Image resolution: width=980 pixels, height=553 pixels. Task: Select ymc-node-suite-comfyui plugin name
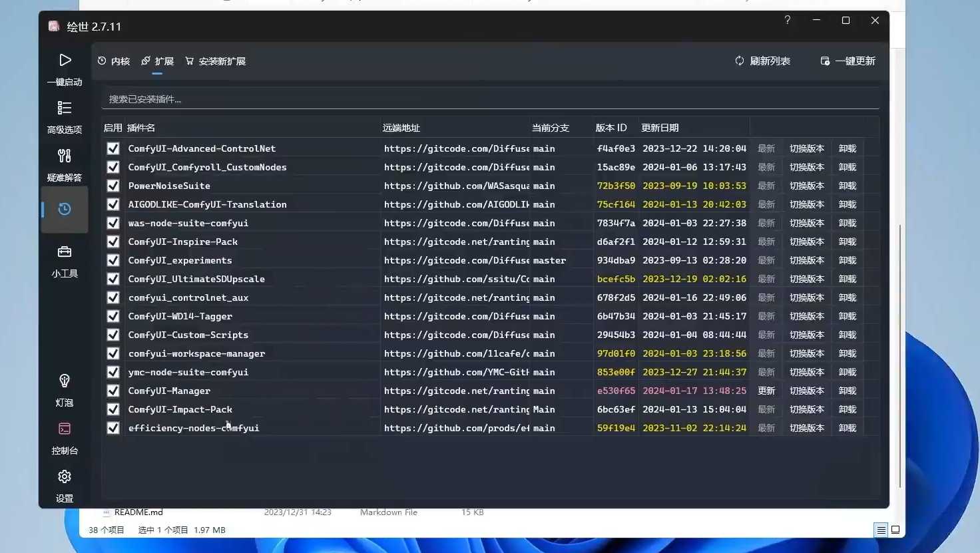click(x=188, y=372)
